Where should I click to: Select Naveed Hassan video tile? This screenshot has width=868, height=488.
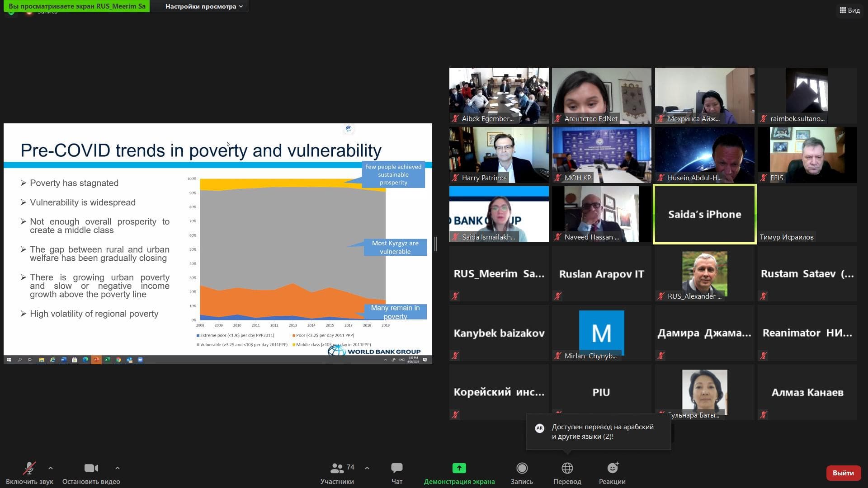(601, 214)
